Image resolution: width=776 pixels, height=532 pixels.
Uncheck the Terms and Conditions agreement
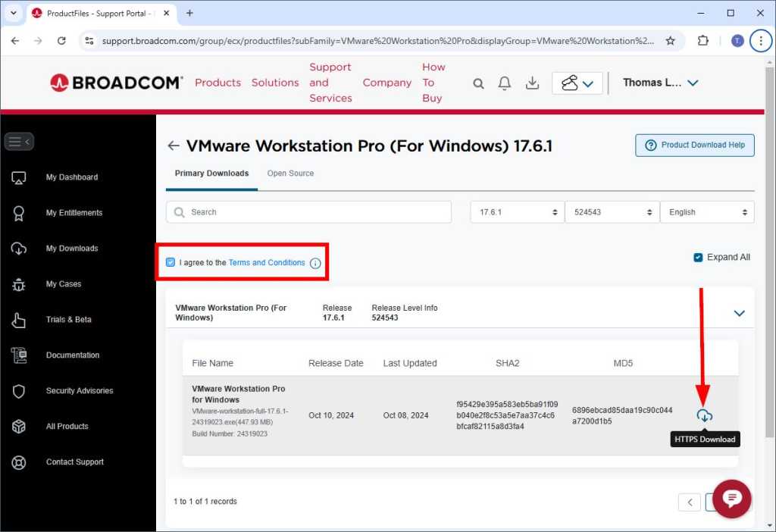[170, 261]
